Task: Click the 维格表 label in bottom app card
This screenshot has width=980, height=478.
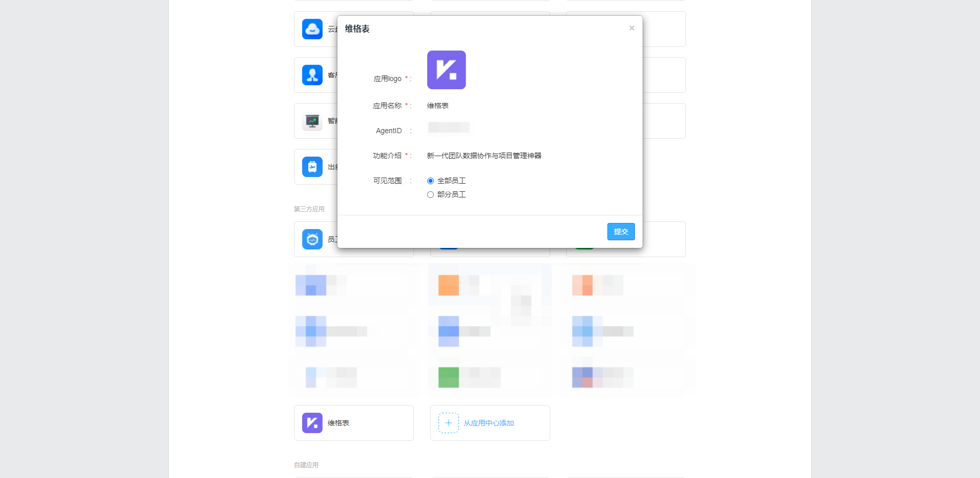Action: tap(338, 423)
